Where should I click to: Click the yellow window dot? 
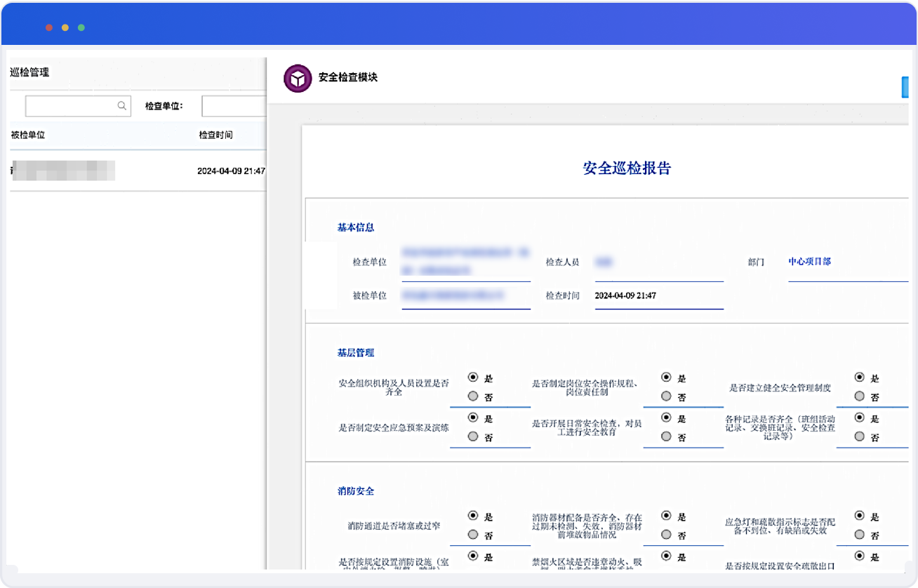click(65, 27)
